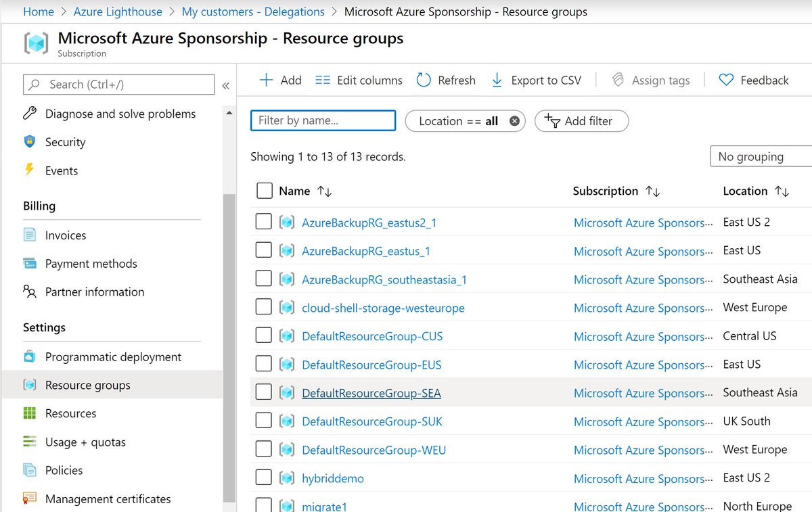Sort by Name using the arrows icon
The image size is (812, 512).
(324, 191)
